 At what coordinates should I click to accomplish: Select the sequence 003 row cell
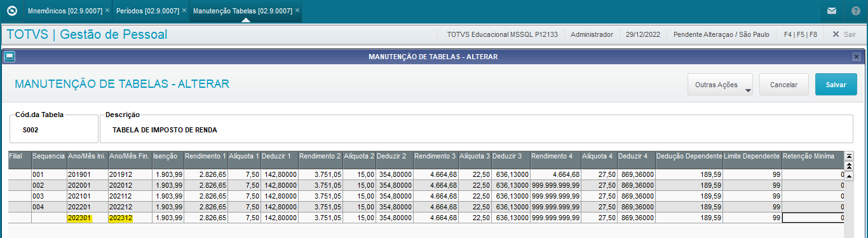pyautogui.click(x=49, y=196)
